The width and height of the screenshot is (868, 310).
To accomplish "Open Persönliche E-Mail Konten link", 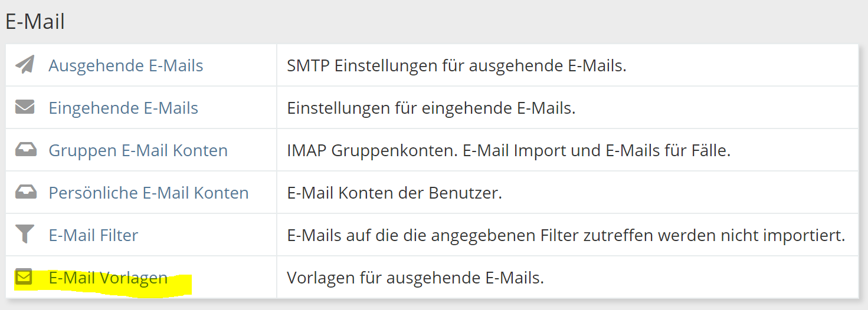I will tap(149, 193).
